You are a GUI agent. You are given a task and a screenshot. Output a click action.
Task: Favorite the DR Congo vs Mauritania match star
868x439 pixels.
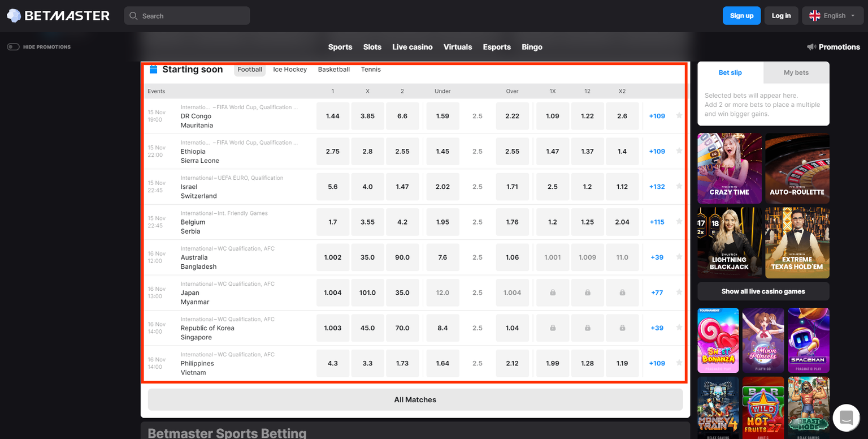click(x=679, y=116)
